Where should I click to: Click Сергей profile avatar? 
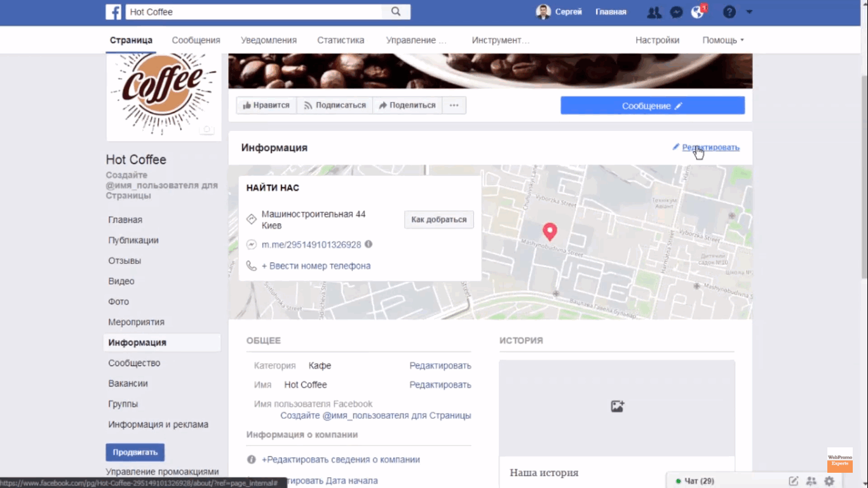(543, 11)
